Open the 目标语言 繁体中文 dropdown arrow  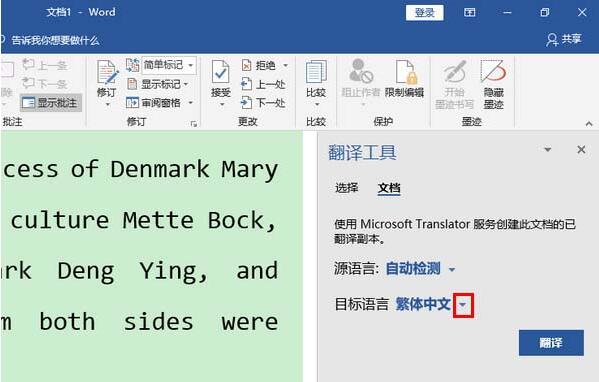click(x=463, y=305)
